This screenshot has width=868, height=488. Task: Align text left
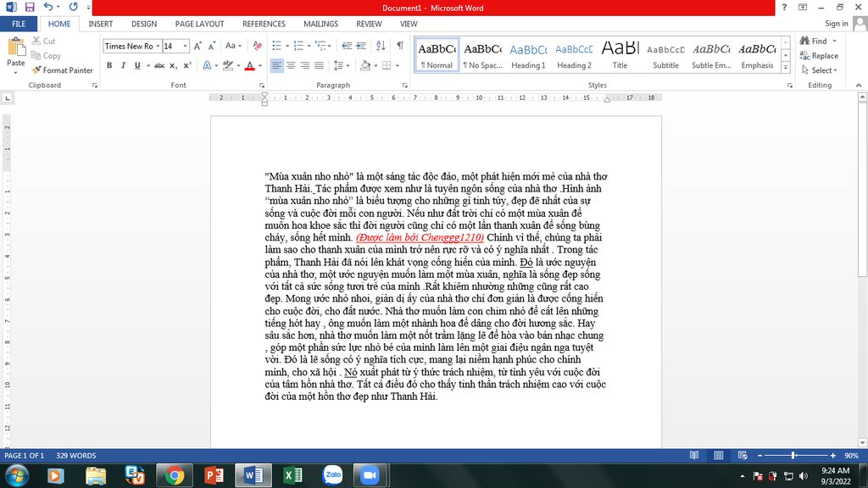(x=276, y=65)
